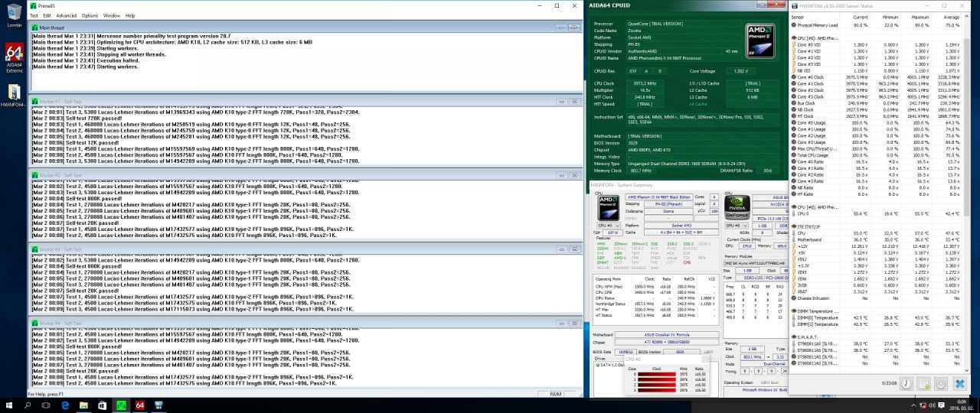Open the Options menu in Prime95
The image size is (980, 413).
[x=90, y=15]
